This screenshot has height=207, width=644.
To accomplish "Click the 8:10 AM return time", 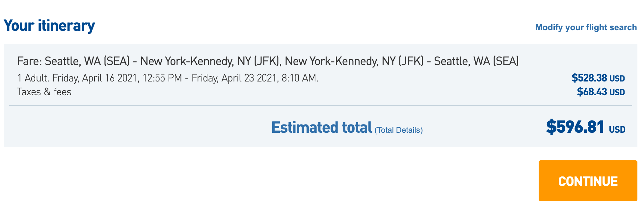I will click(300, 78).
